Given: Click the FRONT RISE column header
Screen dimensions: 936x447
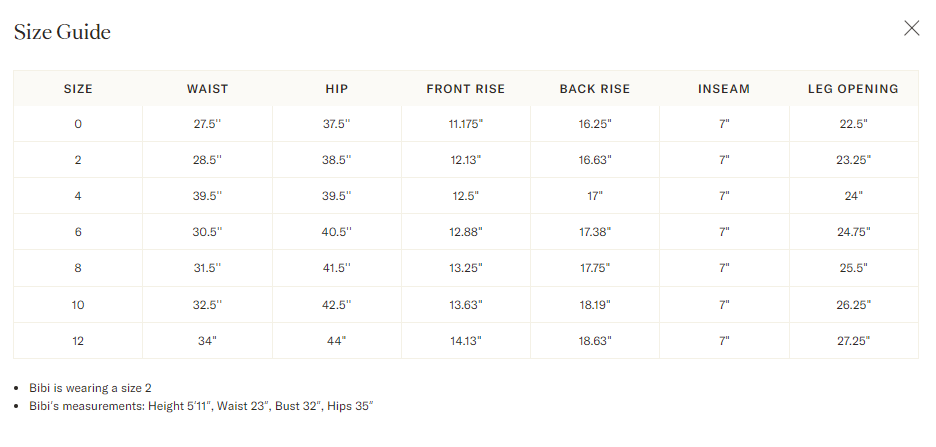Looking at the screenshot, I should [466, 89].
